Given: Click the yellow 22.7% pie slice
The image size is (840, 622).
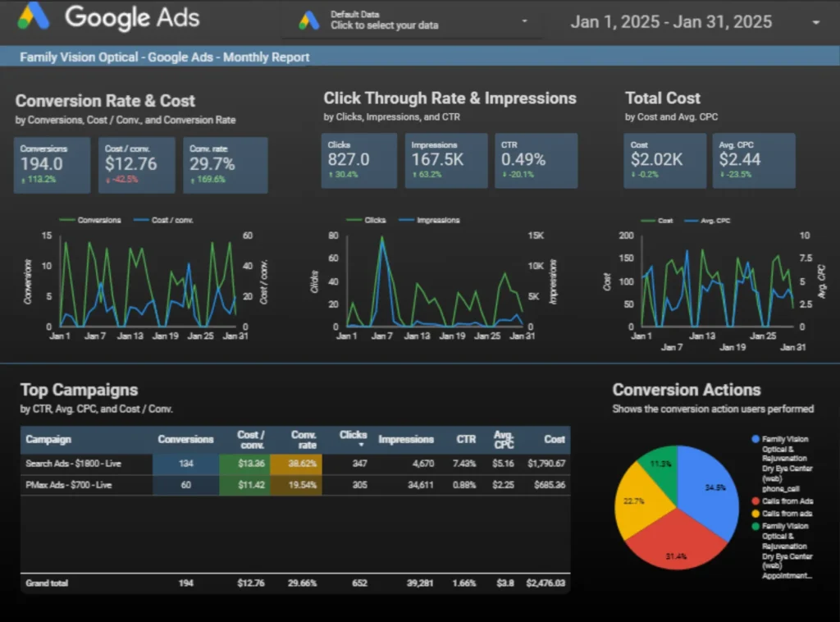Looking at the screenshot, I should tap(640, 501).
